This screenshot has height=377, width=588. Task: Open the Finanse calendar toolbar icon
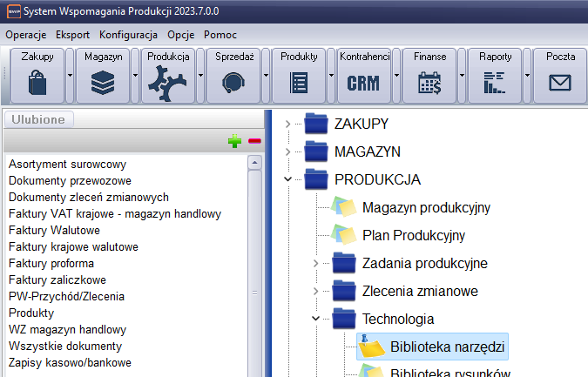429,83
